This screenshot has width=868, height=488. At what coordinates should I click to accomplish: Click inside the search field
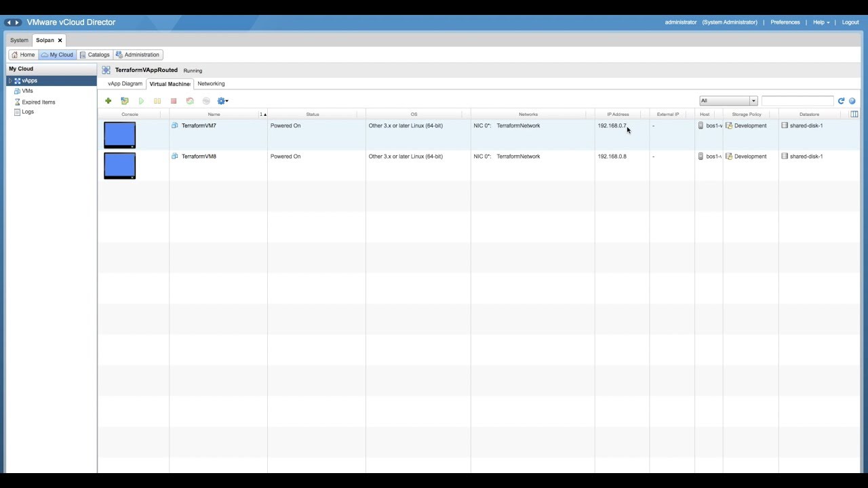tap(798, 100)
